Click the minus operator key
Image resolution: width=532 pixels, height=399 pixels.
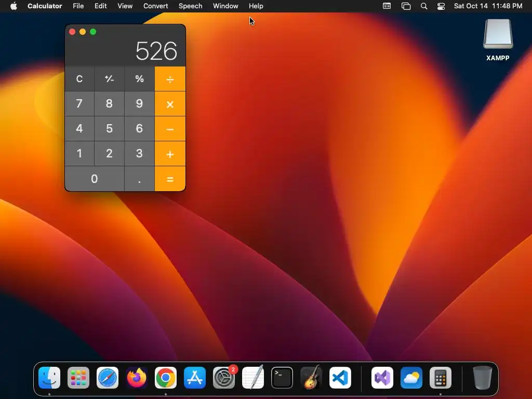point(170,129)
